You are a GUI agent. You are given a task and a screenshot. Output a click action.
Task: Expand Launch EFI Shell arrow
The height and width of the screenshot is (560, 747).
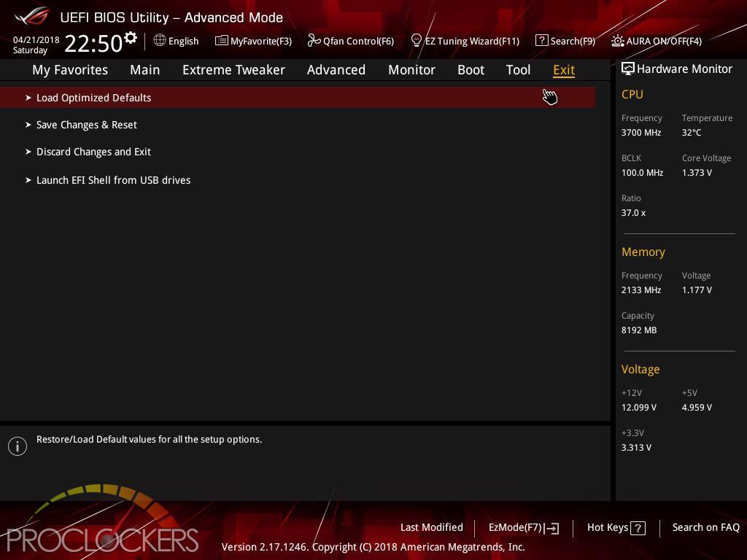(x=28, y=180)
